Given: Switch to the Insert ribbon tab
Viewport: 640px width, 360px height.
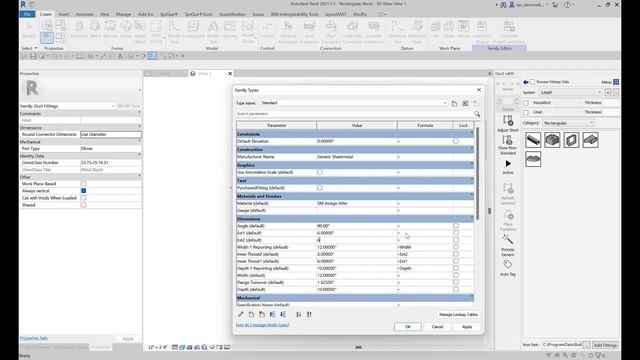Looking at the screenshot, I should pyautogui.click(x=64, y=14).
